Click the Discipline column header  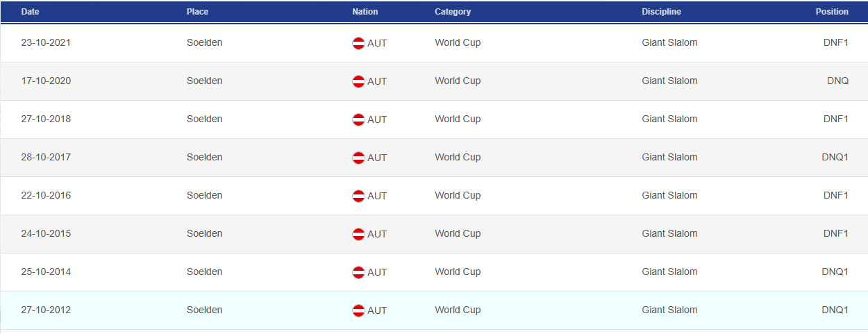pos(661,12)
